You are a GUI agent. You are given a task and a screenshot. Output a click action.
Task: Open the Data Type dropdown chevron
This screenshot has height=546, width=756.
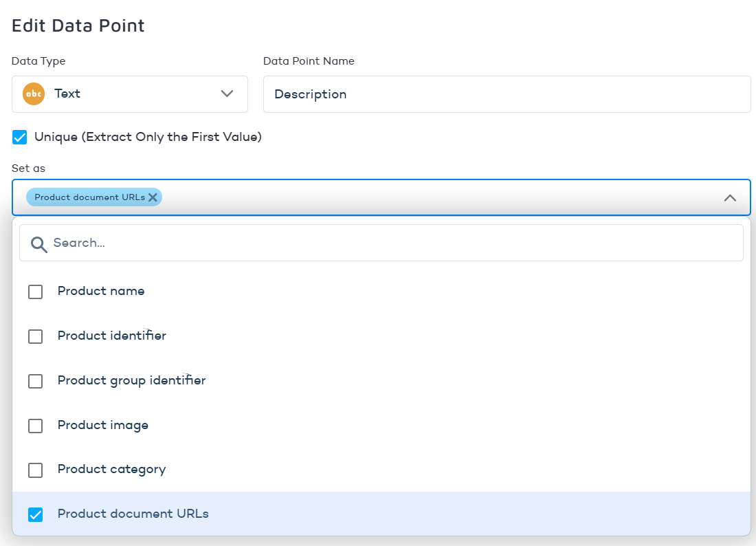click(227, 94)
